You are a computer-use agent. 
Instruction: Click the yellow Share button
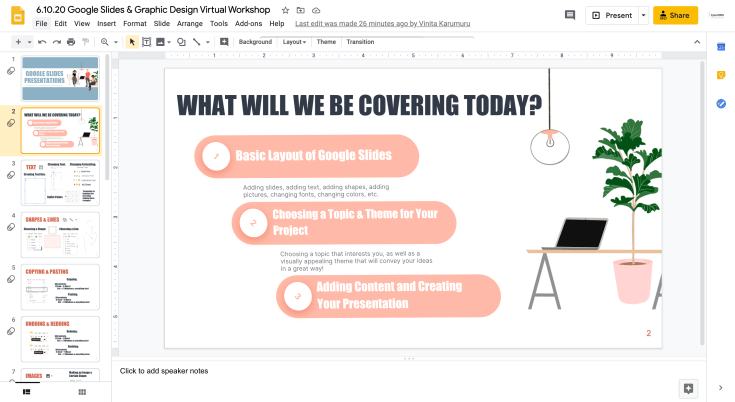coord(675,15)
